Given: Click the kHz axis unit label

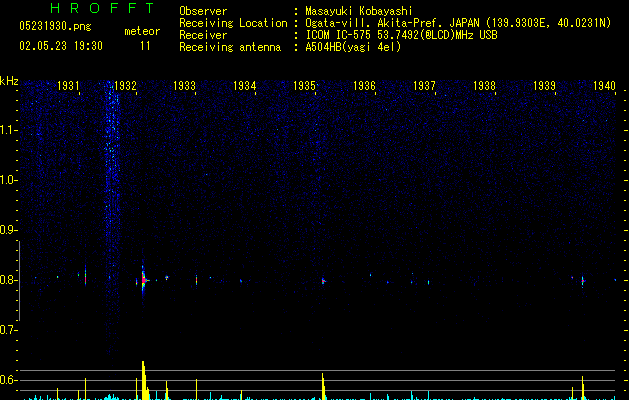Looking at the screenshot, I should point(9,81).
